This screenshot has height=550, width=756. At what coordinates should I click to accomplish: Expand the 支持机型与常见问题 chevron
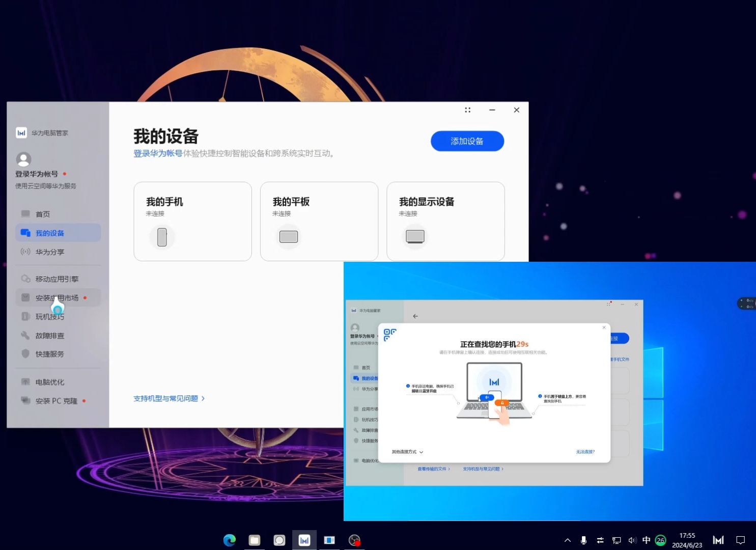(202, 399)
